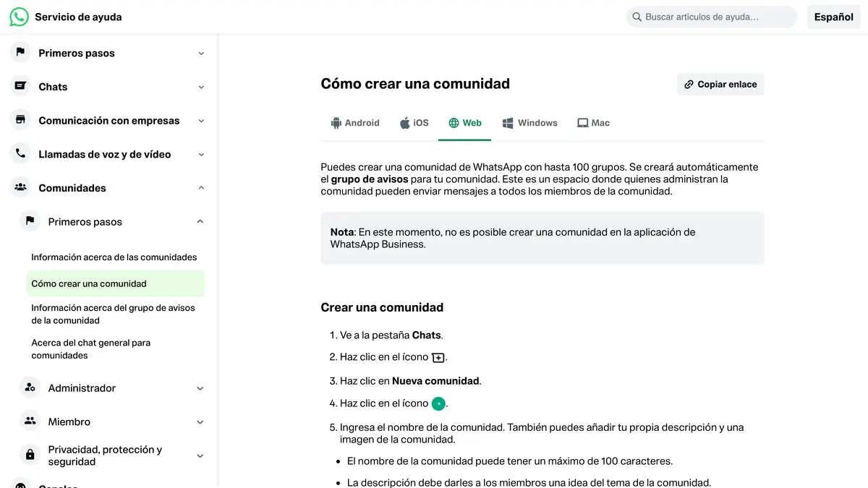Image resolution: width=868 pixels, height=488 pixels.
Task: Expand the Chats section chevron
Action: [x=201, y=87]
